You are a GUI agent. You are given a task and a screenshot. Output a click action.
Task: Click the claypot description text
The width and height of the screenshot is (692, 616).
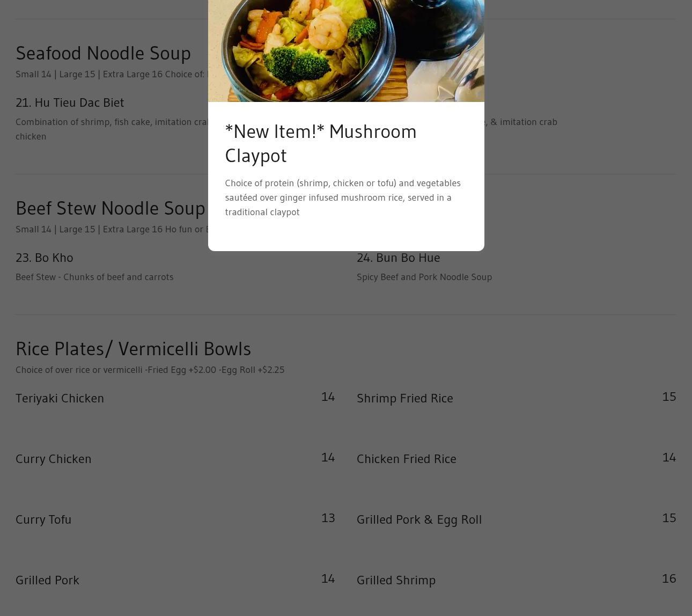pyautogui.click(x=343, y=197)
